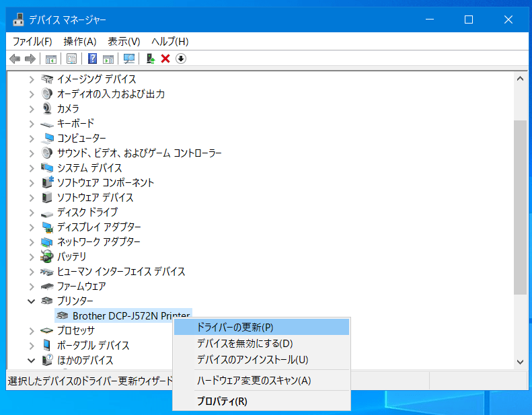
Task: Click the blue Help question-mark icon
Action: (x=92, y=59)
